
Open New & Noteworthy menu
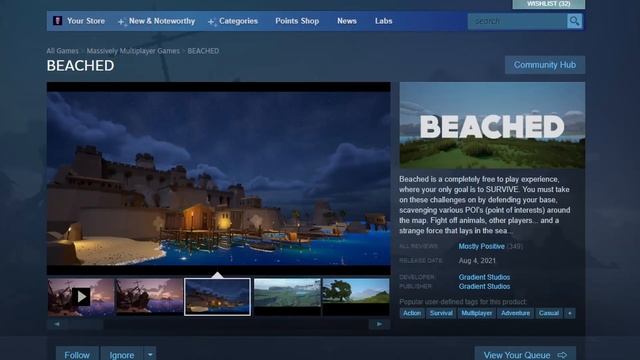[162, 21]
